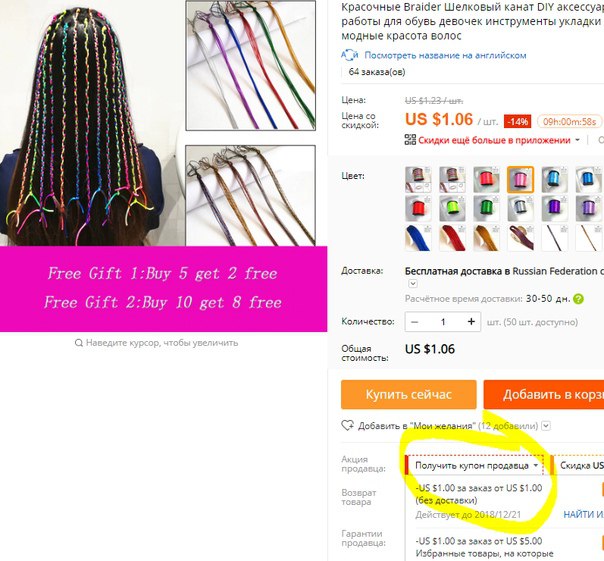The image size is (604, 561).
Task: Click the QR code icon for app discounts
Action: [x=410, y=139]
